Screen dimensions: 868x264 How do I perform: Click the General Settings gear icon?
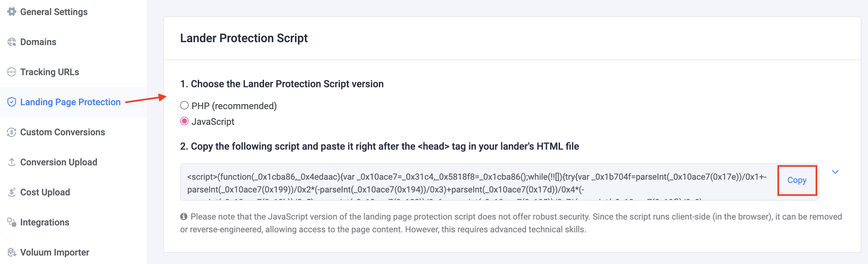pos(11,11)
